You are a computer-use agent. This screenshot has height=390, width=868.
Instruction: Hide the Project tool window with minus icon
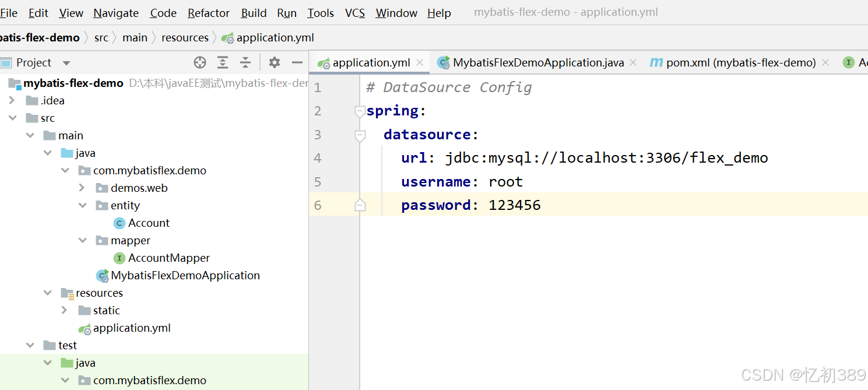(297, 62)
